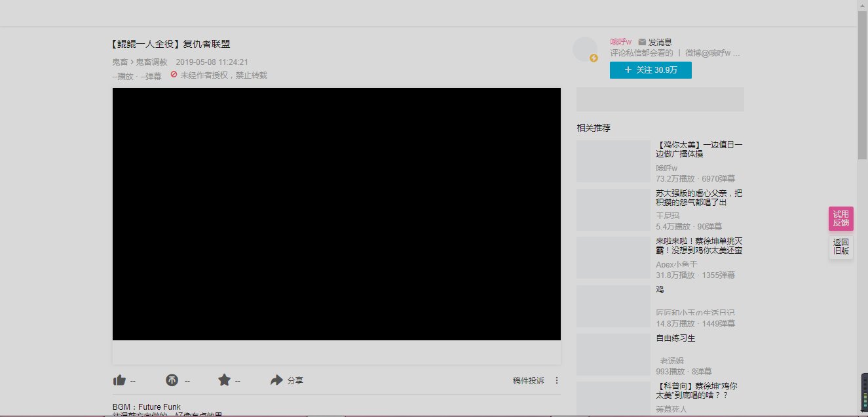Switch back using 返回旧版 button
868x417 pixels.
pyautogui.click(x=840, y=247)
